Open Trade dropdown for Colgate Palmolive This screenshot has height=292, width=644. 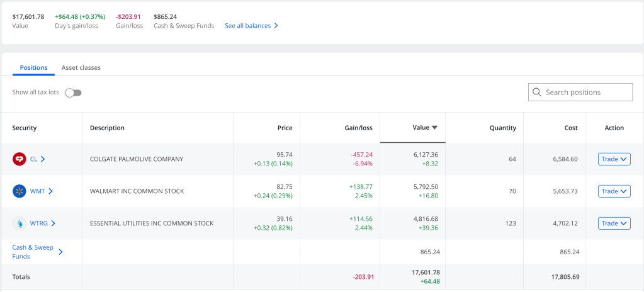[x=614, y=159]
